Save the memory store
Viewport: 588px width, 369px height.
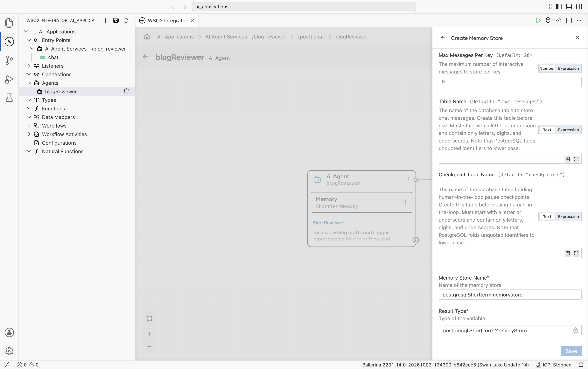[x=571, y=351]
